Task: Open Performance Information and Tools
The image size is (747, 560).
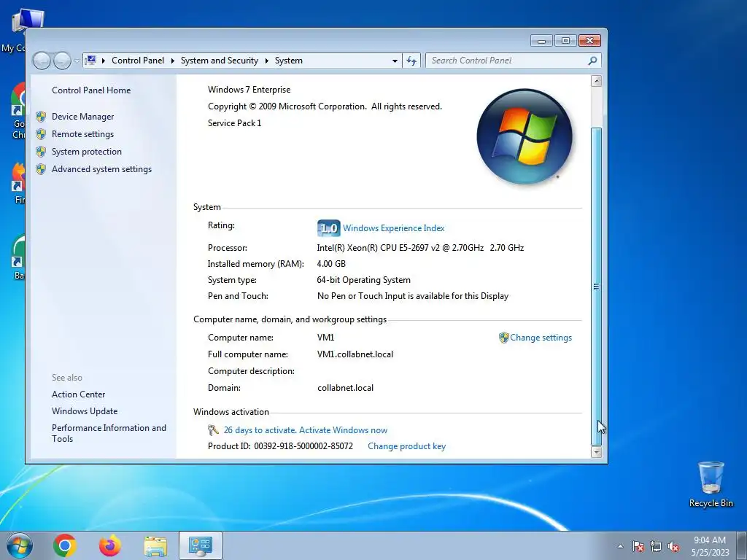Action: (x=109, y=433)
